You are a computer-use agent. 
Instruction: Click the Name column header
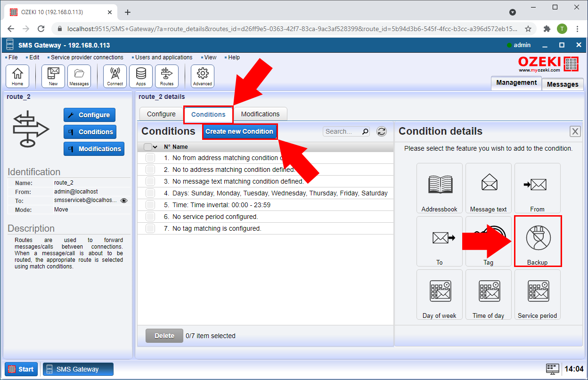(x=180, y=147)
